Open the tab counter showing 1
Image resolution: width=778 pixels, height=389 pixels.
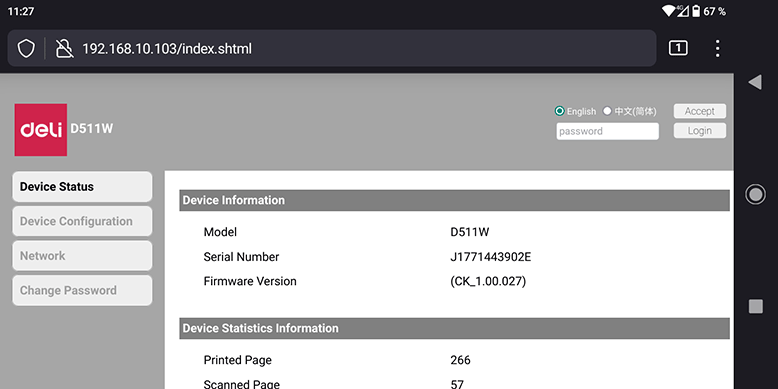pos(678,48)
